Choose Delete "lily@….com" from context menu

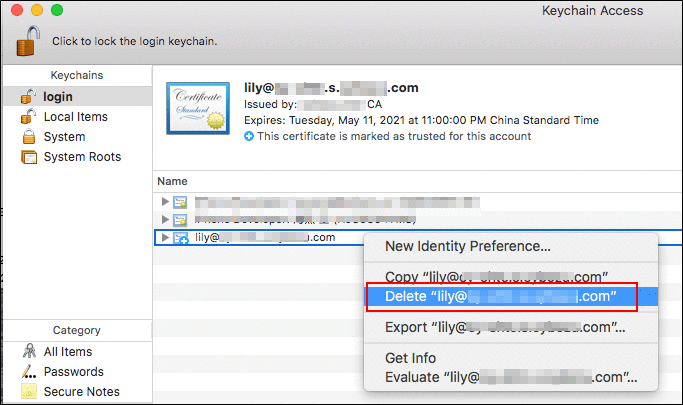pos(511,297)
